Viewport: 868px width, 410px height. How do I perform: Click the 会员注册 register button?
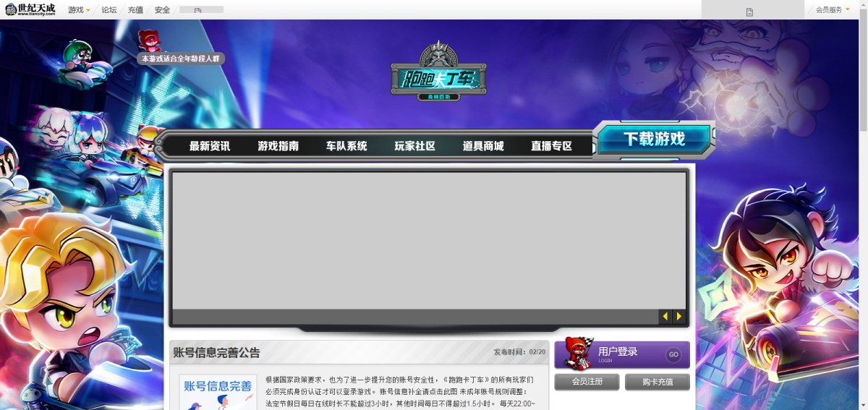[587, 382]
